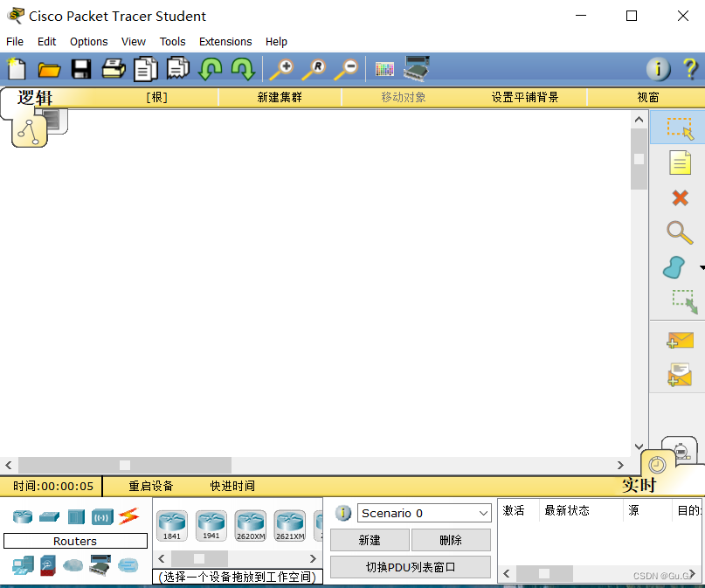Select the Custom Made Devices icon

tap(100, 565)
